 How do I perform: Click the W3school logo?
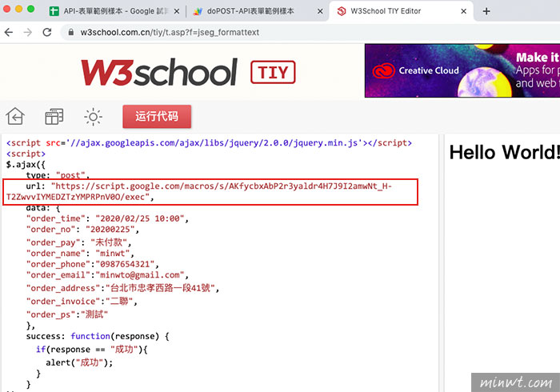tap(159, 72)
